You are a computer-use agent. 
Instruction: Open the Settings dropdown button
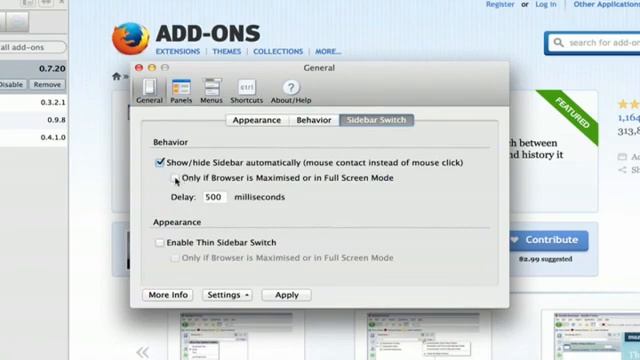pos(227,295)
